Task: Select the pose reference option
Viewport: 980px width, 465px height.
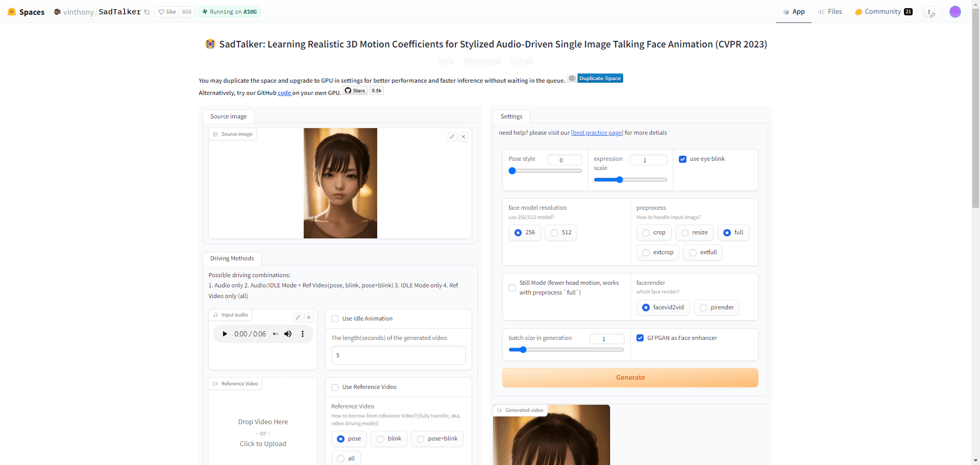Action: (x=349, y=439)
